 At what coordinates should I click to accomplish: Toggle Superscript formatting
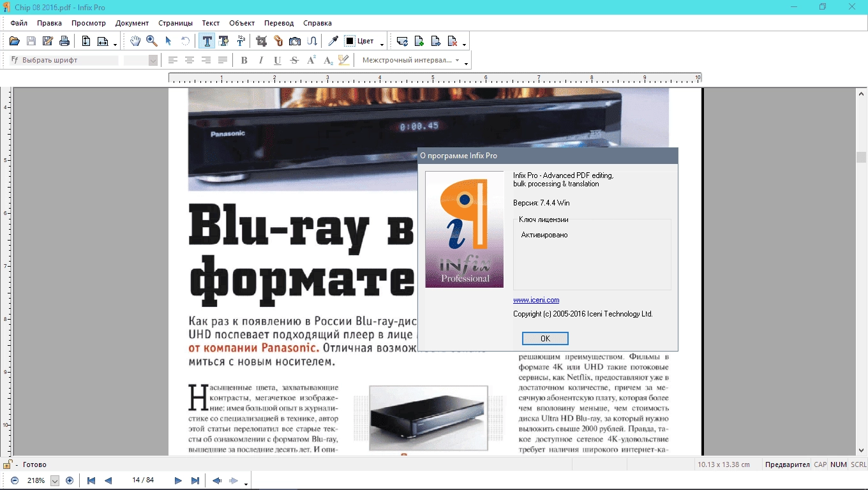(311, 60)
